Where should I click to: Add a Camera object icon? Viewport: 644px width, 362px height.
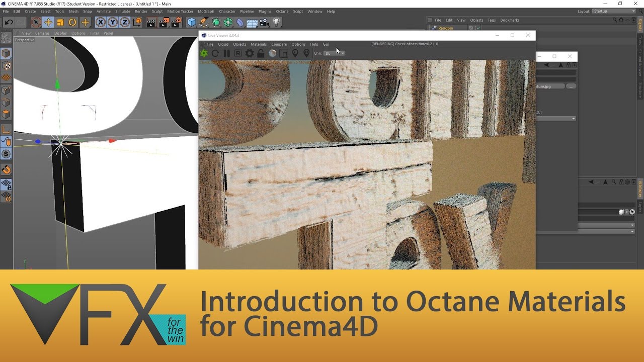[264, 22]
